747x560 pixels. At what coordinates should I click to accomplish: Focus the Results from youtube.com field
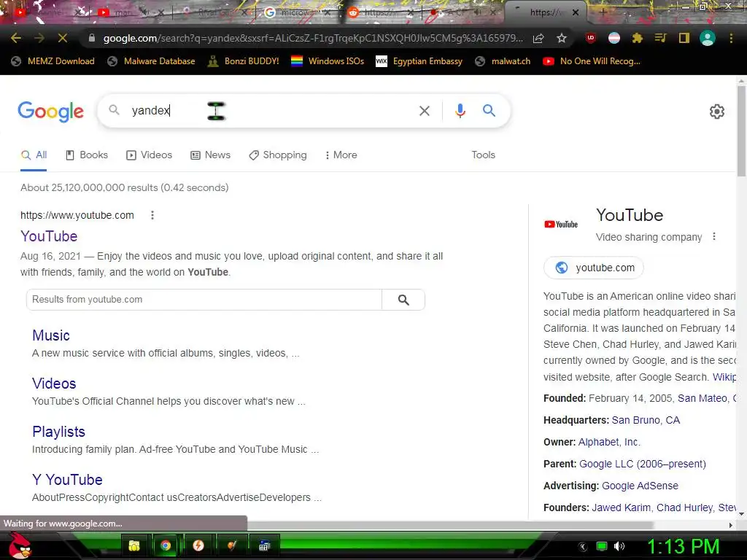point(204,300)
